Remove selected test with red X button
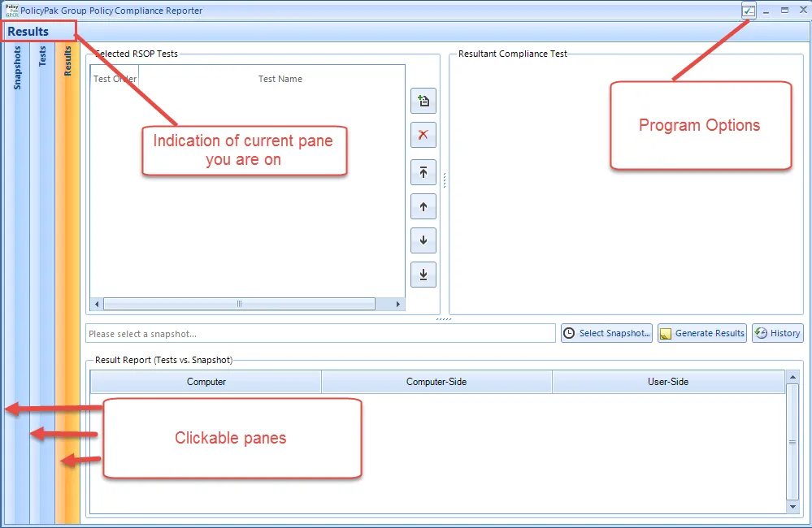This screenshot has height=528, width=812. click(423, 135)
